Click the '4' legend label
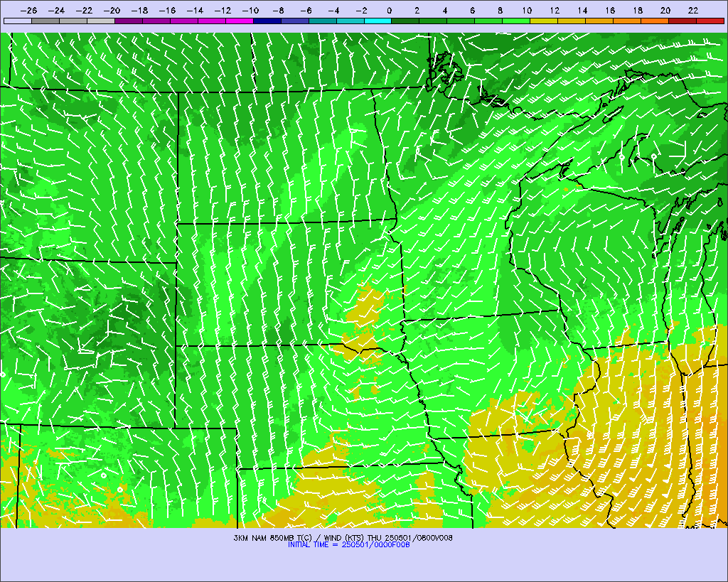Viewport: 728px width, 582px height. click(x=445, y=10)
